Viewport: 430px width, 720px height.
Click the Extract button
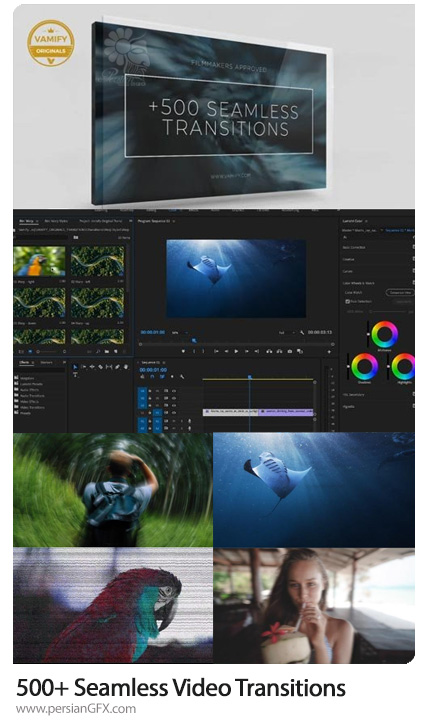click(279, 351)
